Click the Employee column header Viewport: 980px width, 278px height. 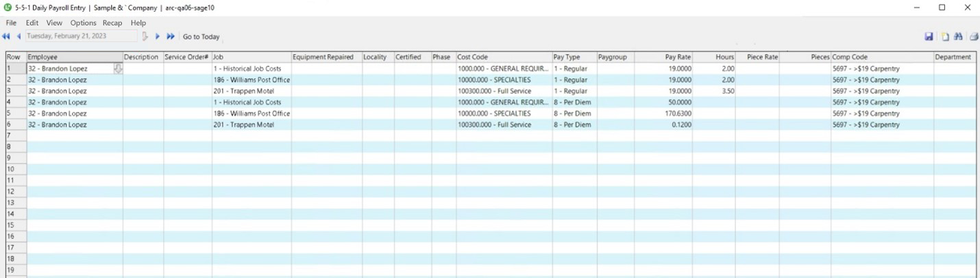pyautogui.click(x=75, y=57)
